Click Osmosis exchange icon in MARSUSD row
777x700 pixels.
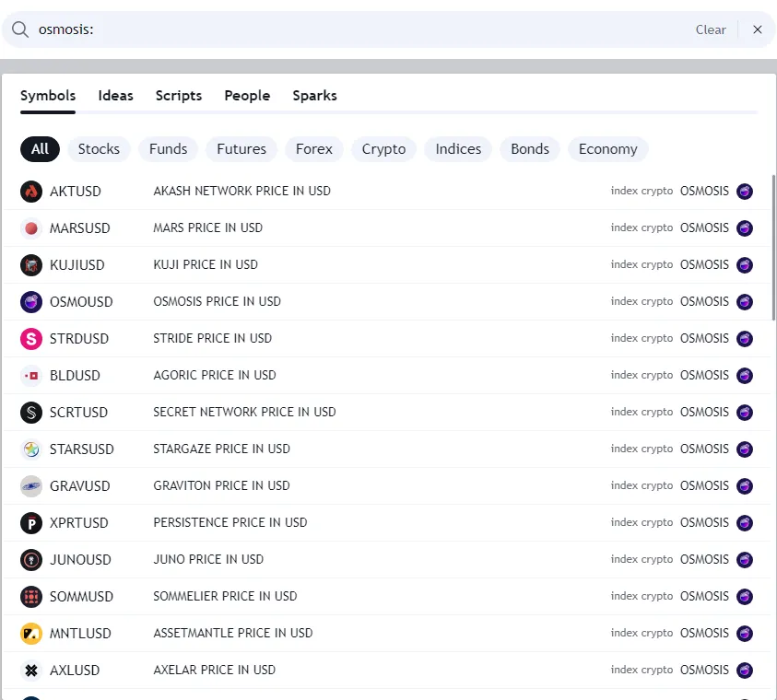pos(745,228)
